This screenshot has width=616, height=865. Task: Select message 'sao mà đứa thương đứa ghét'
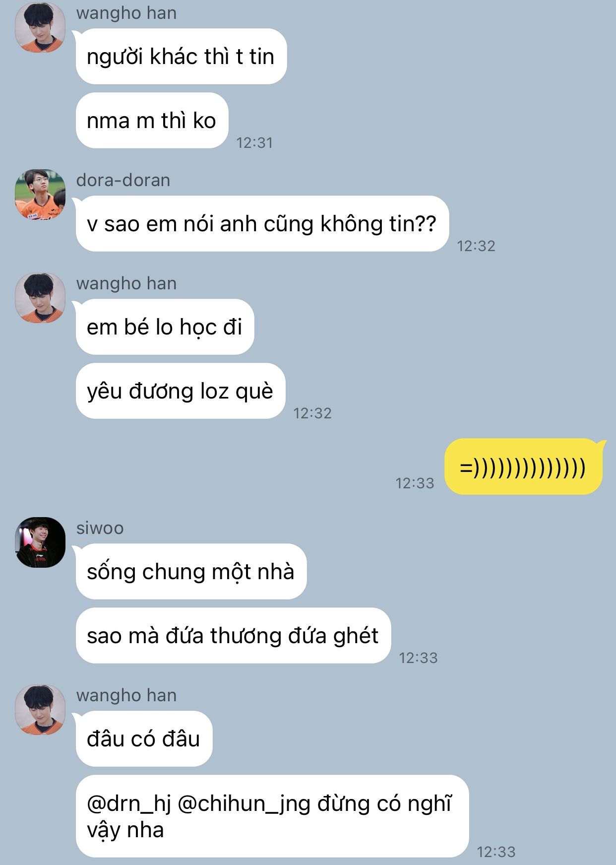(233, 635)
